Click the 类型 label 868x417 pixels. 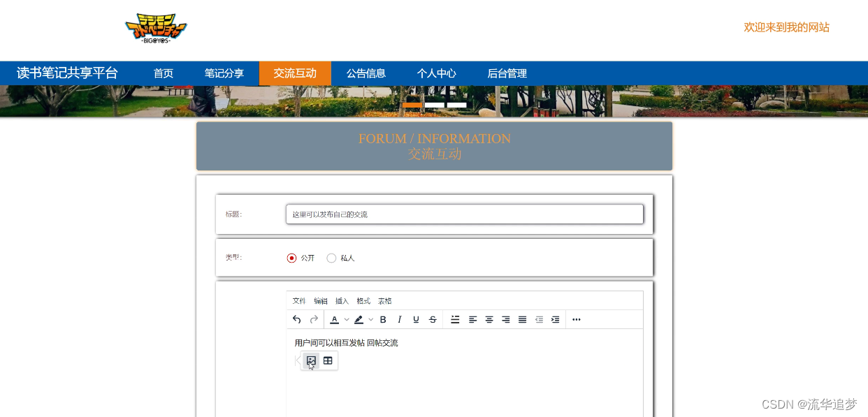click(233, 258)
